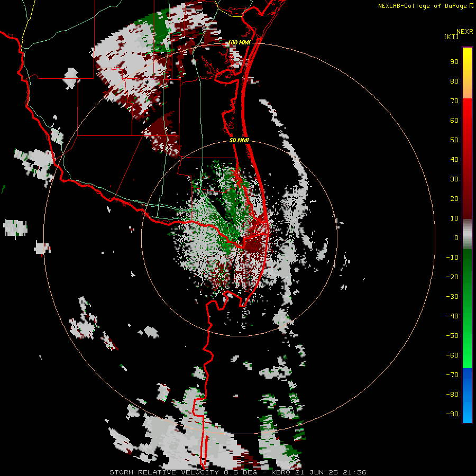Click the 50 NMI range ring label

(x=239, y=140)
